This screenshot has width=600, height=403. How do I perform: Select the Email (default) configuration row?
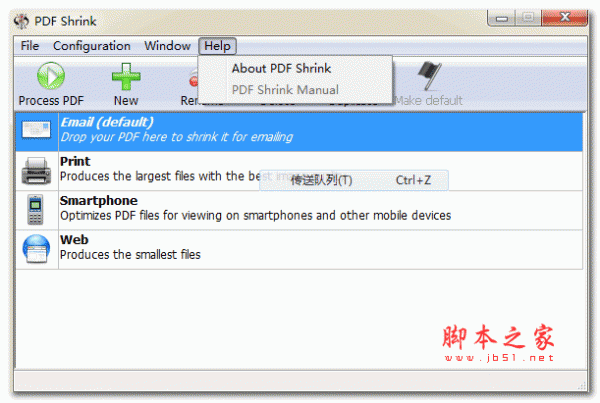click(299, 132)
